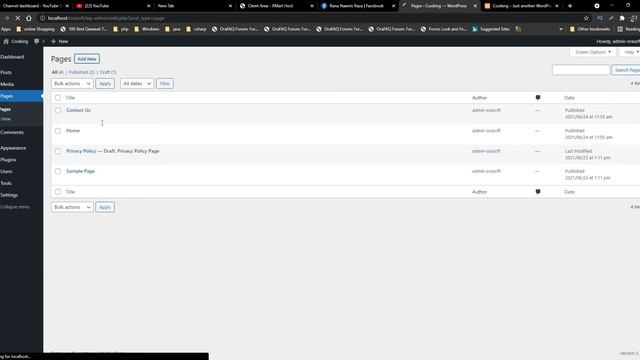
Task: Open the Apps shortcut in the bookmarks bar
Action: [6, 29]
